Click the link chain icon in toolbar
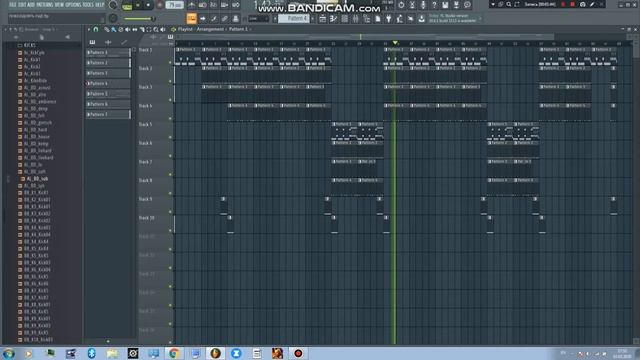The height and width of the screenshot is (360, 640). pyautogui.click(x=224, y=18)
